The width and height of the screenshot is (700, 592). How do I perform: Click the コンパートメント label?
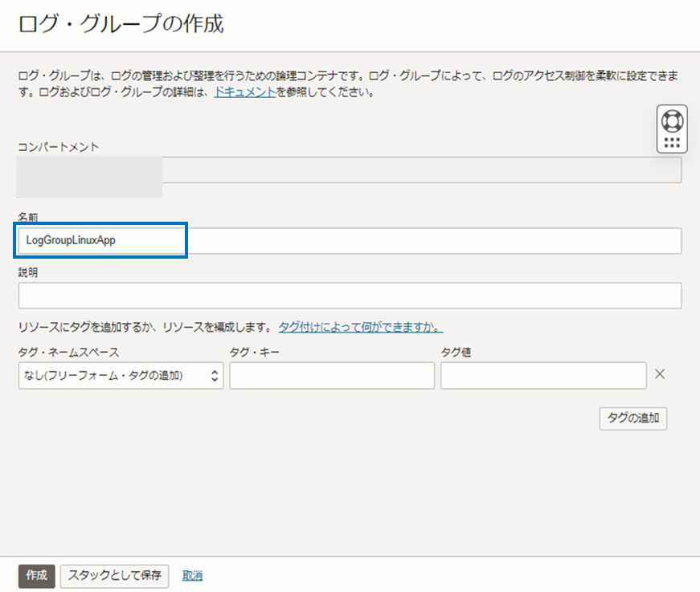point(59,147)
